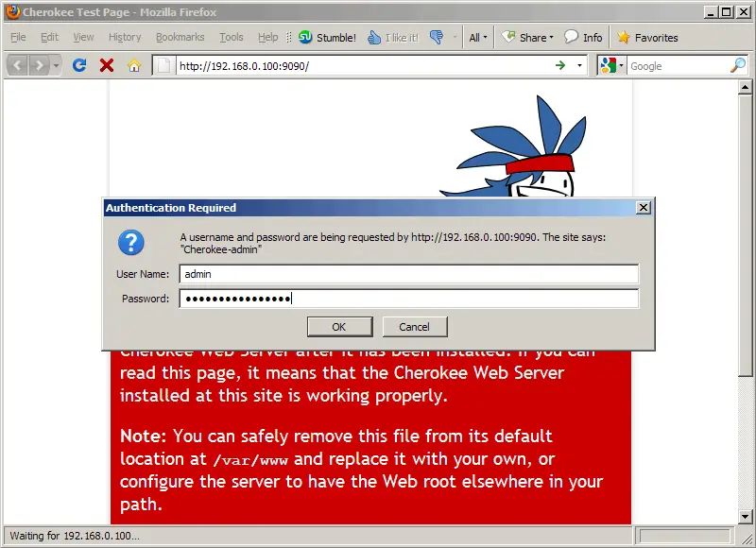Open the Help menu
The image size is (756, 548).
tap(268, 37)
